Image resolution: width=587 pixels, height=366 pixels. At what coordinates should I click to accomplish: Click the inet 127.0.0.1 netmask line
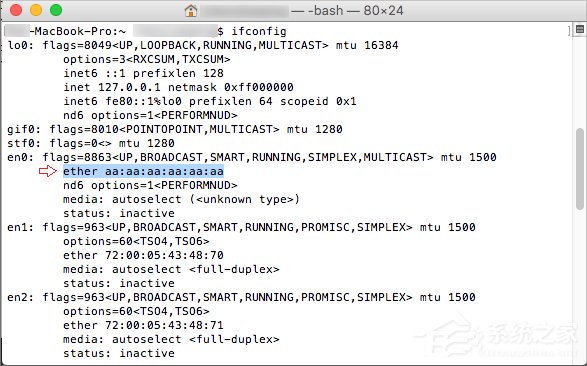tap(178, 87)
